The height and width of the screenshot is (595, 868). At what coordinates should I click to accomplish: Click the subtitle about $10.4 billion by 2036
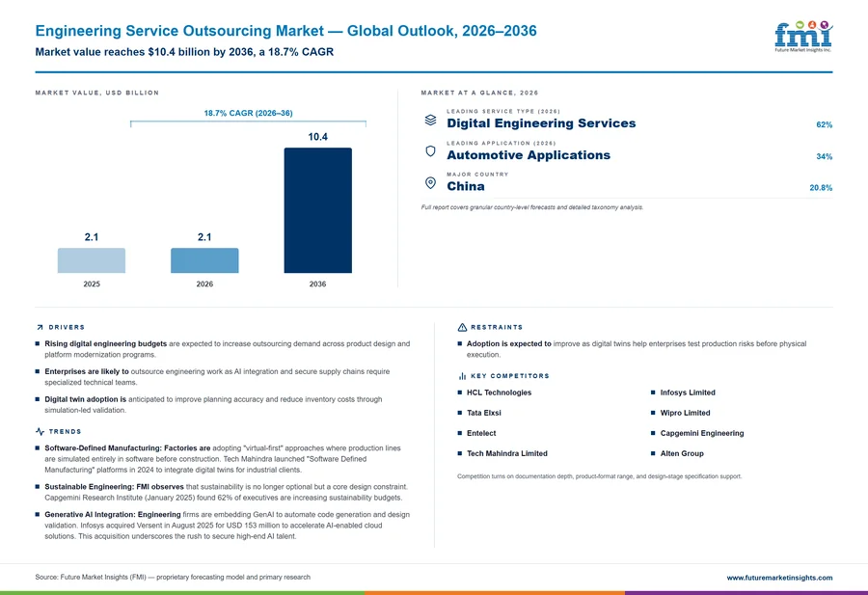(184, 52)
